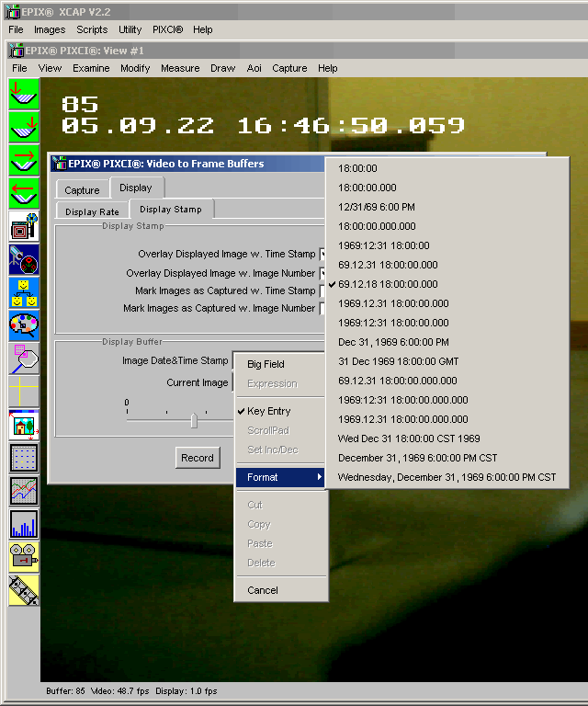Open the Display Stamp sub-tab
The width and height of the screenshot is (588, 706).
point(171,210)
